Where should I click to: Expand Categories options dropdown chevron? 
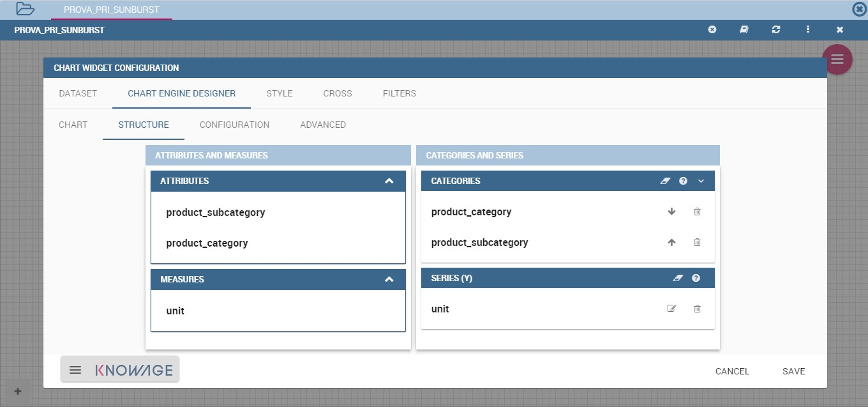[701, 181]
